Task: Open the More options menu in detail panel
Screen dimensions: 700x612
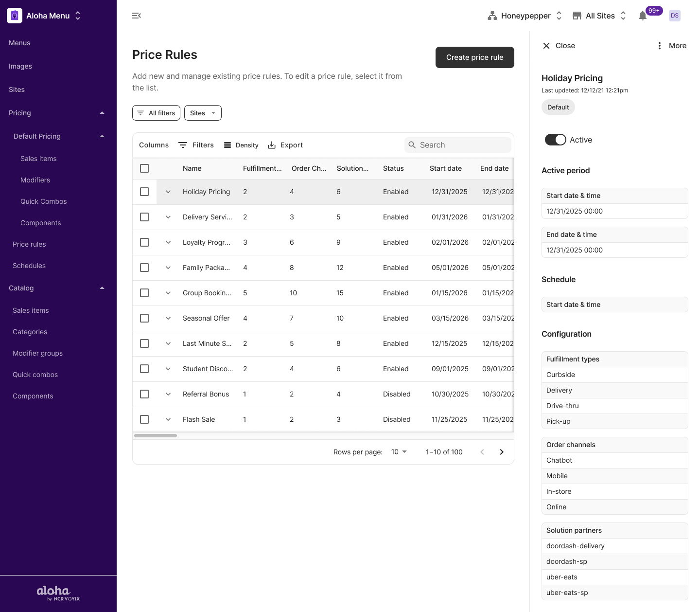Action: pyautogui.click(x=660, y=45)
